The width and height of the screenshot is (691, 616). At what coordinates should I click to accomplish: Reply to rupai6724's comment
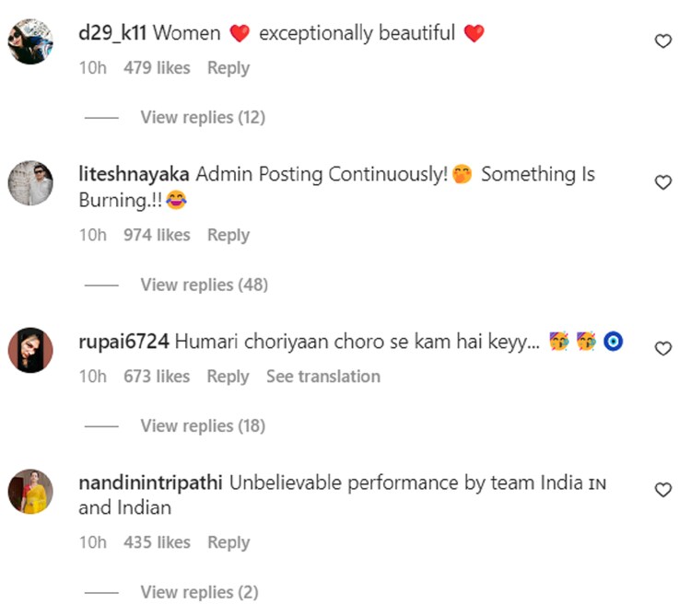(x=228, y=376)
